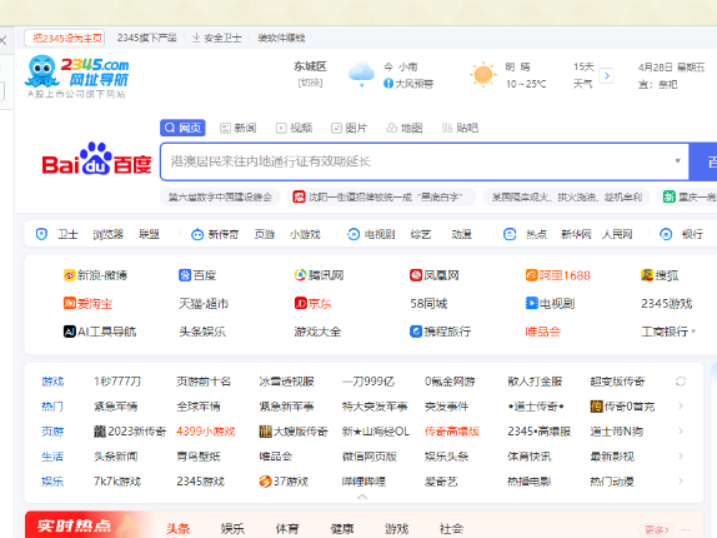Click the refresh icon in games row
Viewport: 717px width, 538px height.
[x=680, y=381]
